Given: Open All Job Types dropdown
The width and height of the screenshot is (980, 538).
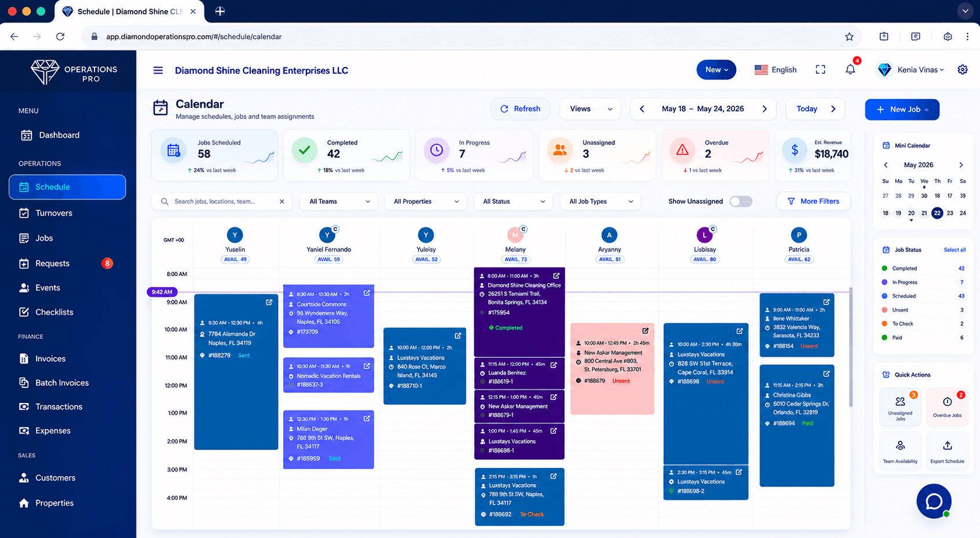Looking at the screenshot, I should [x=601, y=202].
